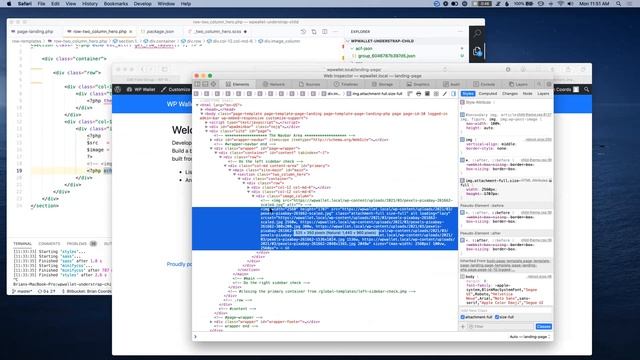
Task: Select the Node sidebar tab
Action: click(527, 94)
